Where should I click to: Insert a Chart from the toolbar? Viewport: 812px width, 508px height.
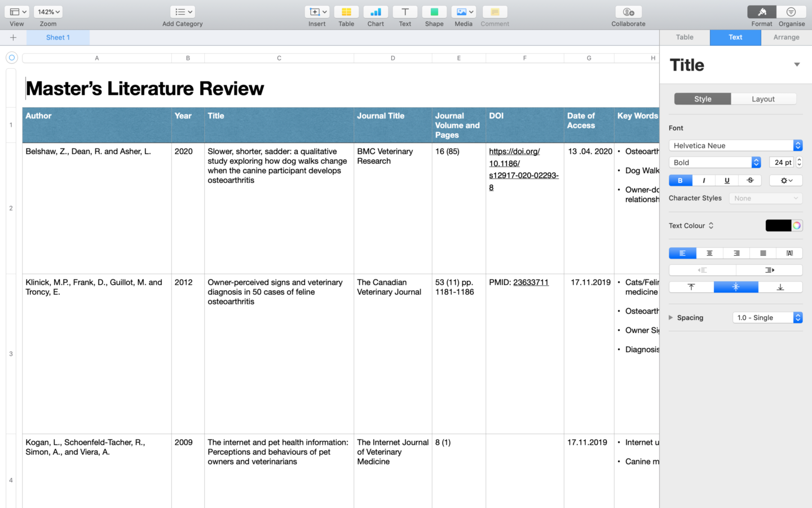(376, 12)
